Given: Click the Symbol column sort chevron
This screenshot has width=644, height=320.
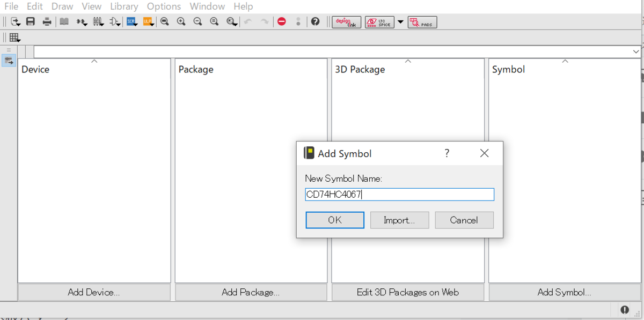Looking at the screenshot, I should [565, 61].
